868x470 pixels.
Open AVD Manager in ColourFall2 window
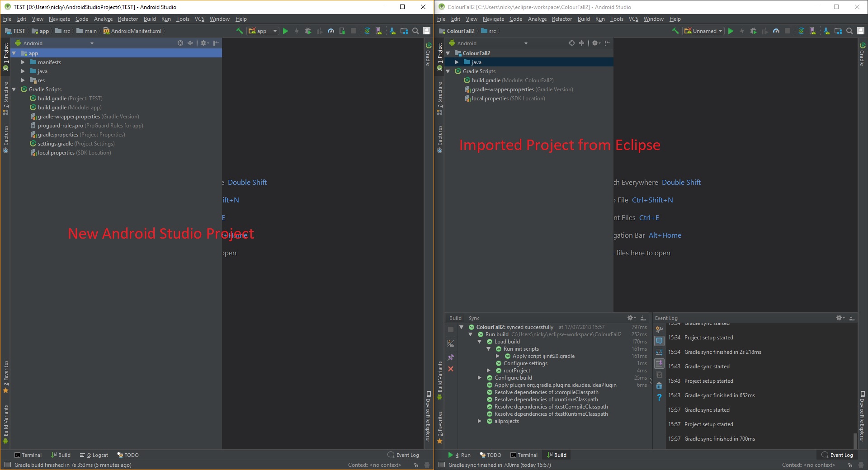(x=813, y=31)
